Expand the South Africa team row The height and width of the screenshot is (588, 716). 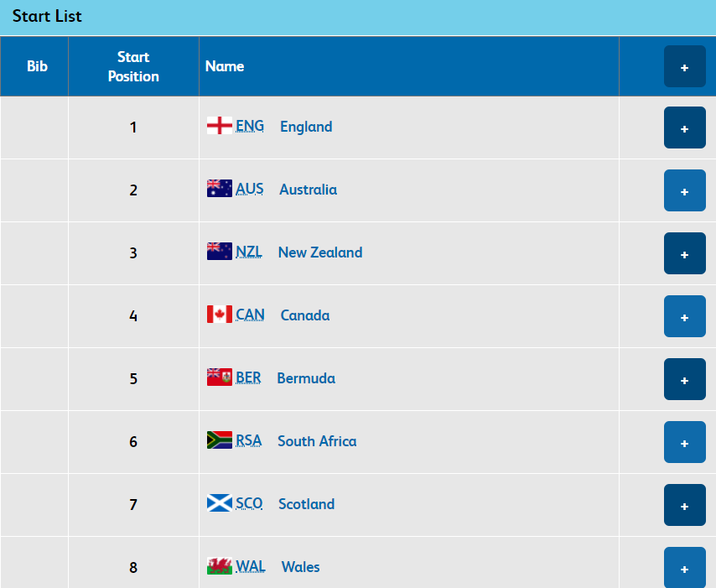coord(684,443)
